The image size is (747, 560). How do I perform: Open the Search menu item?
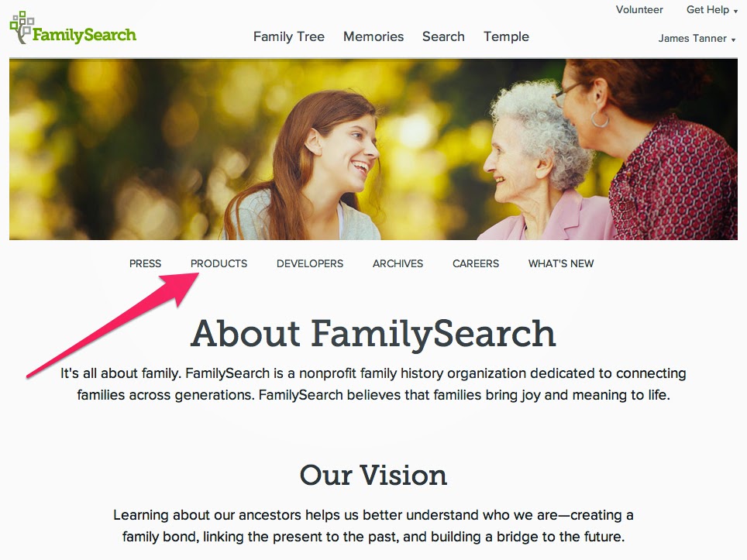(x=443, y=36)
